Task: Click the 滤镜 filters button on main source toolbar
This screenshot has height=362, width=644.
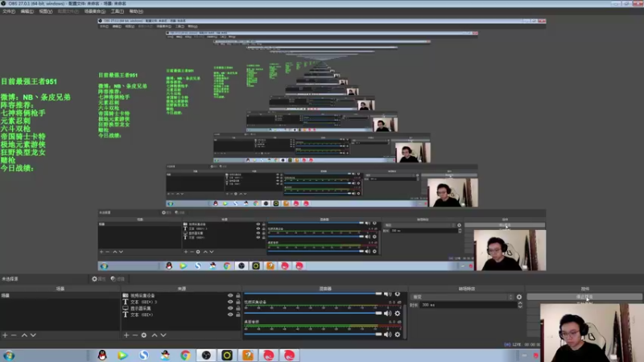Action: click(118, 278)
